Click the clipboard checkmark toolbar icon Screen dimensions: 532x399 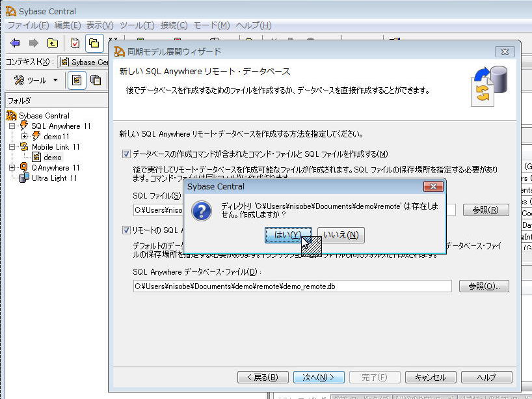coord(75,43)
